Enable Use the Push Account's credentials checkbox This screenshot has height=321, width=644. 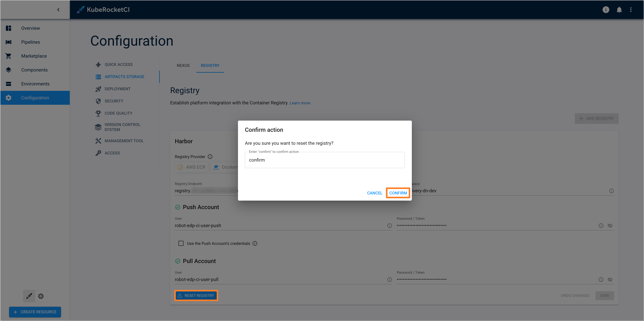181,244
